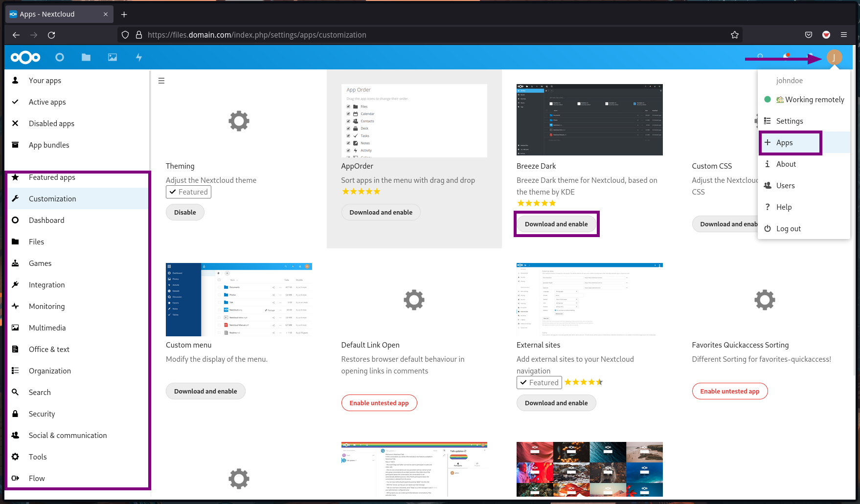Image resolution: width=860 pixels, height=504 pixels.
Task: Open the Photos icon in header
Action: coord(113,58)
